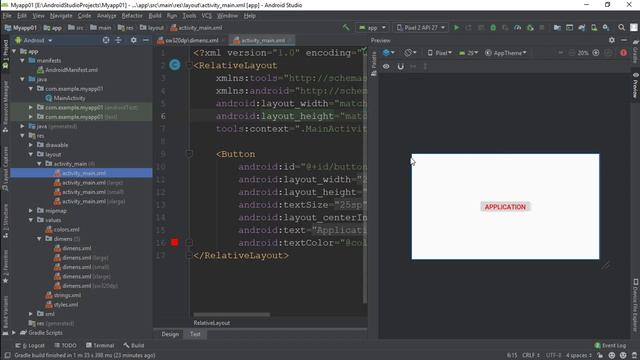
Task: Click the editor horizontal scrollbar
Action: coord(231,315)
